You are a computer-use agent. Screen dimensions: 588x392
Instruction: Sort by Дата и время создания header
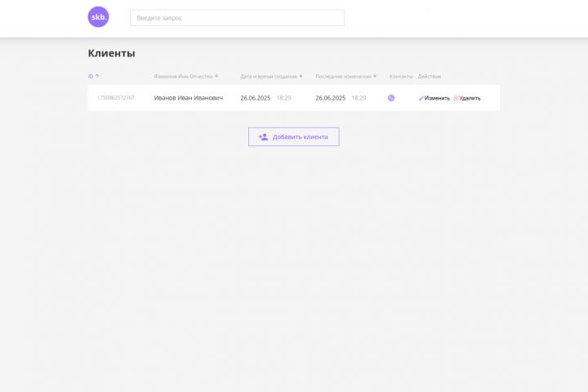click(x=268, y=77)
